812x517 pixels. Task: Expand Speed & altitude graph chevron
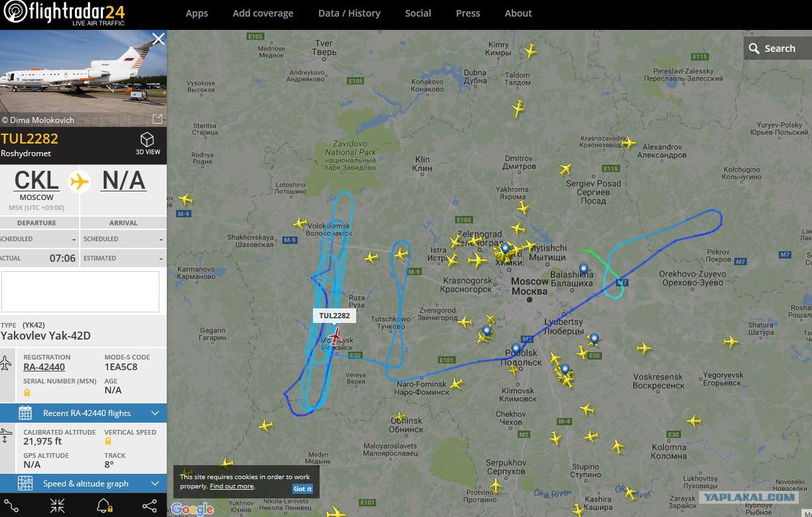pos(155,483)
